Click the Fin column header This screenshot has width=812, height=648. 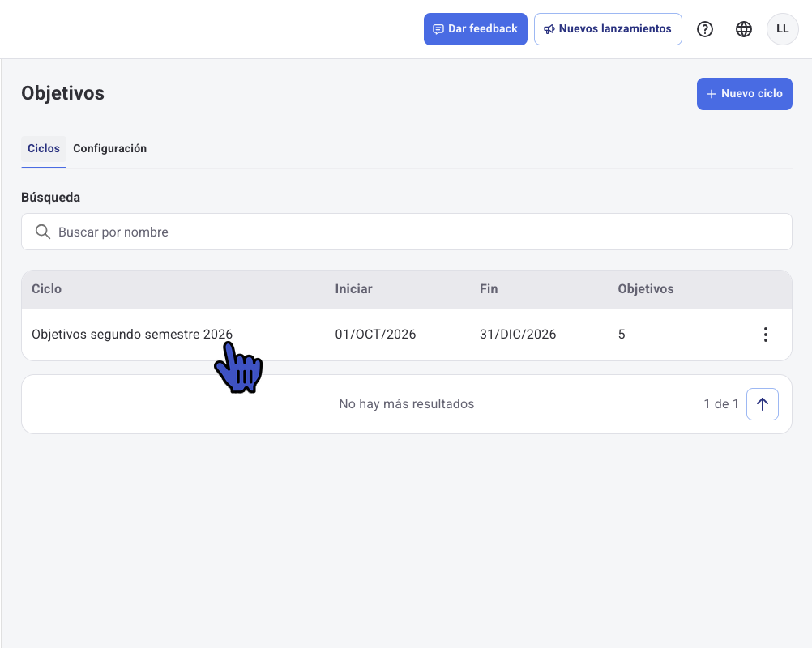[489, 289]
